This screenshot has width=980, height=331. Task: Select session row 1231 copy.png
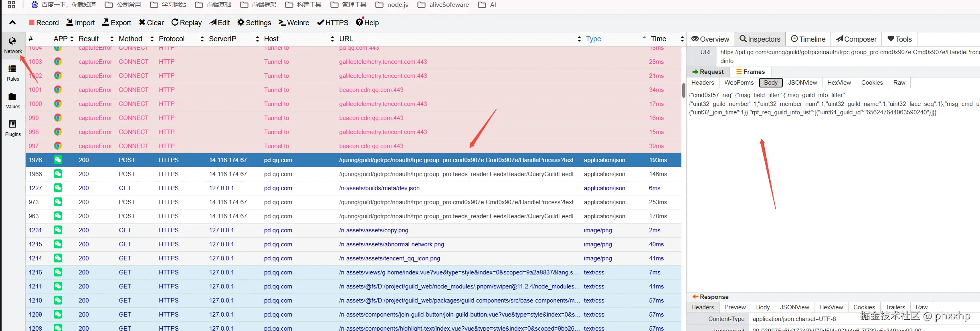point(354,230)
